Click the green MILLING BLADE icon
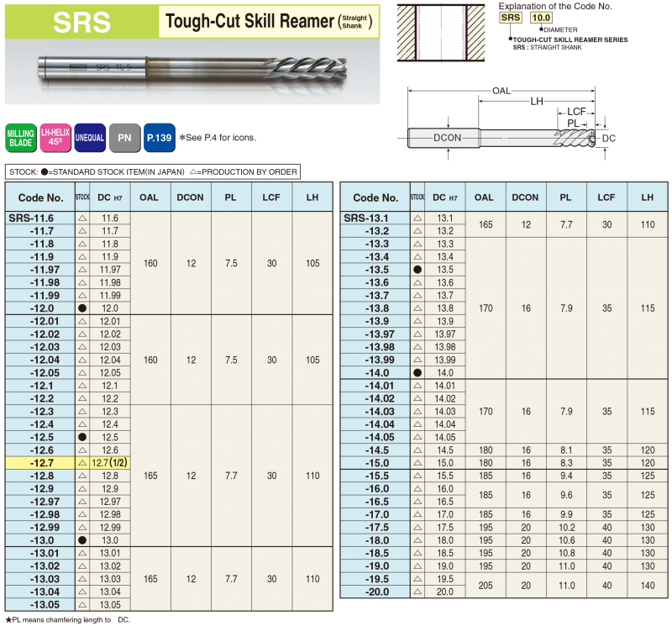The height and width of the screenshot is (626, 672). (x=20, y=138)
